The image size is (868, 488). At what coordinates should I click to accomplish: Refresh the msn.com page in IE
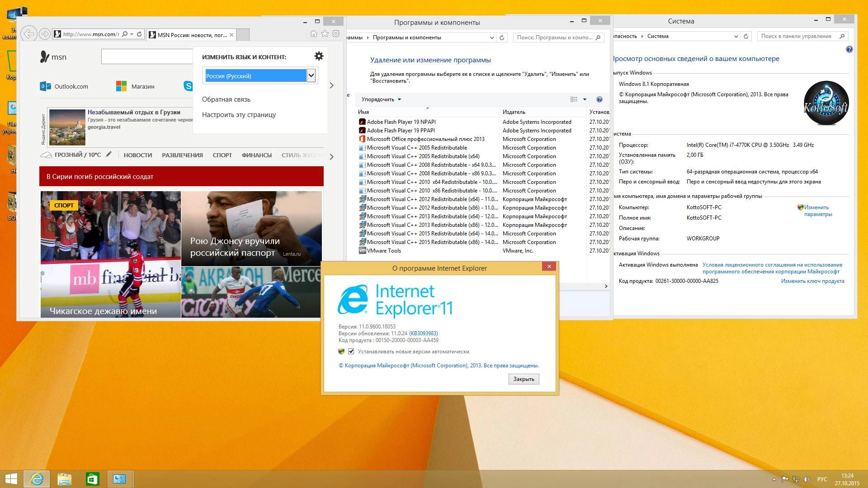coord(139,34)
